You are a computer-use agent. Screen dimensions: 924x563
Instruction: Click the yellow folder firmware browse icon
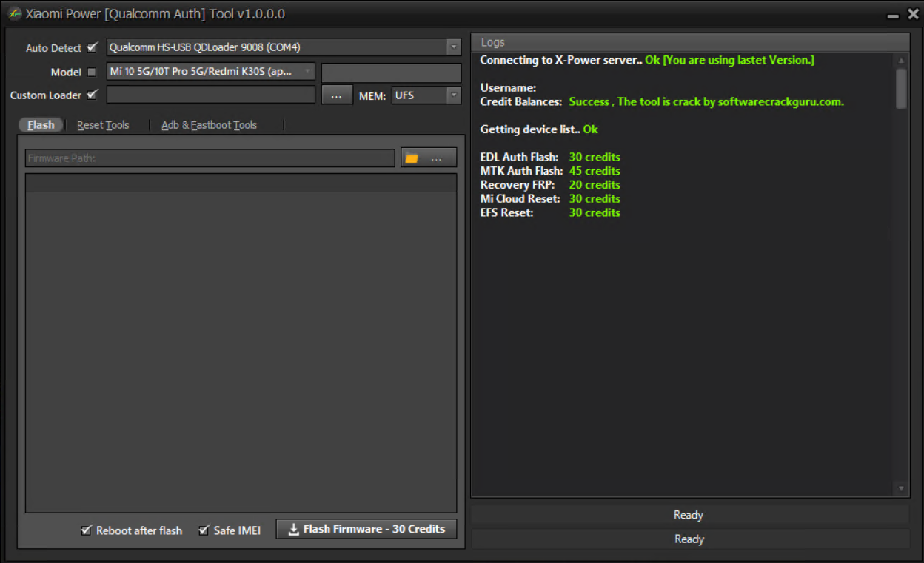(412, 158)
